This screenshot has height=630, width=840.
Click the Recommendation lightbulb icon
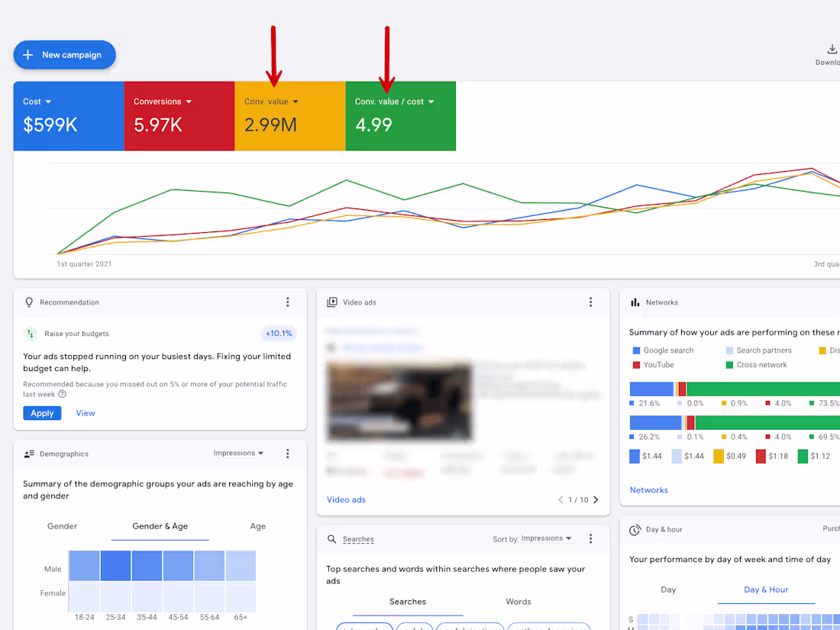[x=28, y=302]
